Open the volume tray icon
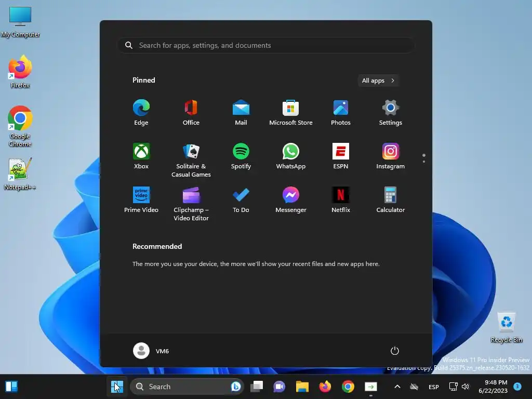 (x=465, y=387)
